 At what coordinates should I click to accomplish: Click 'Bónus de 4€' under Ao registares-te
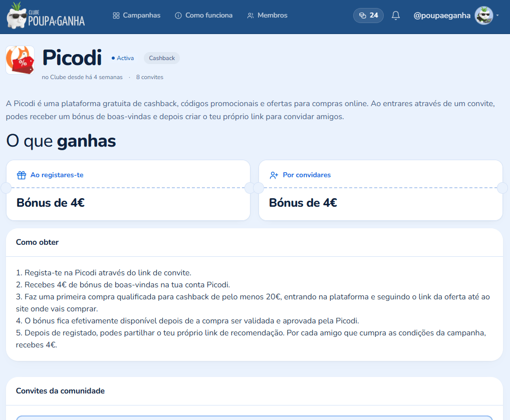coord(51,203)
